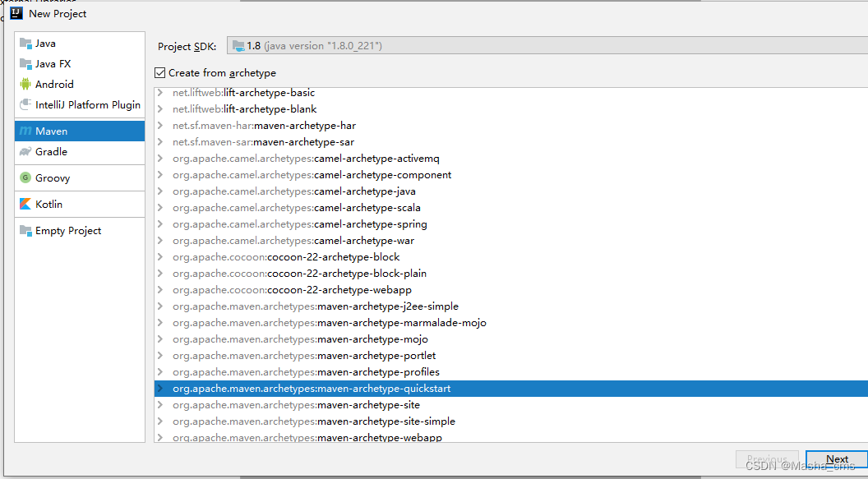Select camel-archetype-war archetype text
868x479 pixels.
click(293, 241)
